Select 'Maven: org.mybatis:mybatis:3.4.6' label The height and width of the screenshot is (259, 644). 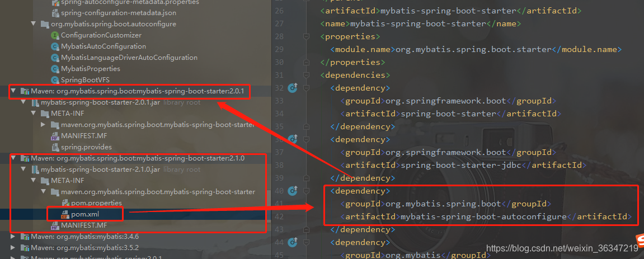pos(84,237)
